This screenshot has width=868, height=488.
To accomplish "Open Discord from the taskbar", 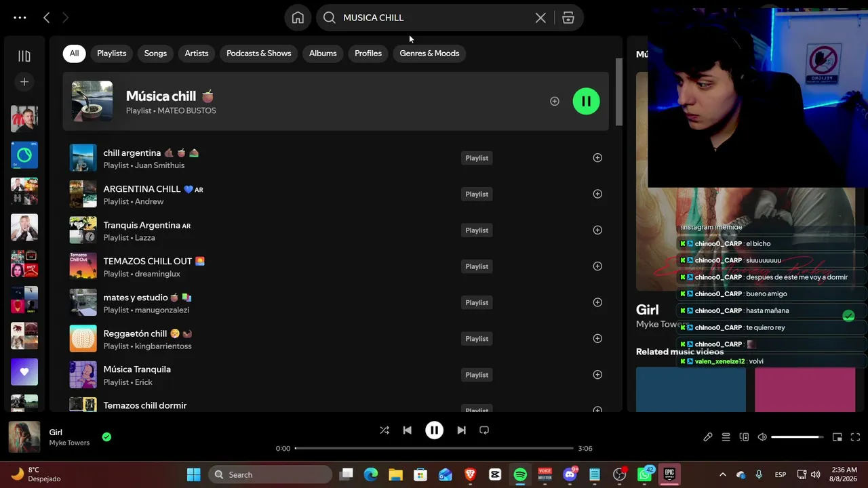I will click(x=570, y=474).
